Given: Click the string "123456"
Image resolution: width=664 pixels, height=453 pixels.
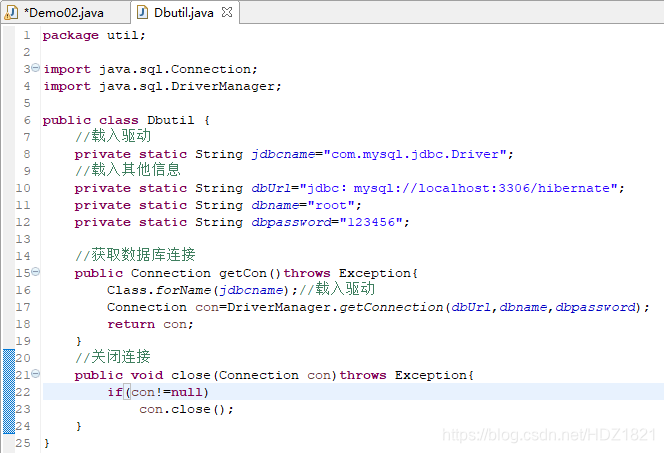Looking at the screenshot, I should pos(371,222).
